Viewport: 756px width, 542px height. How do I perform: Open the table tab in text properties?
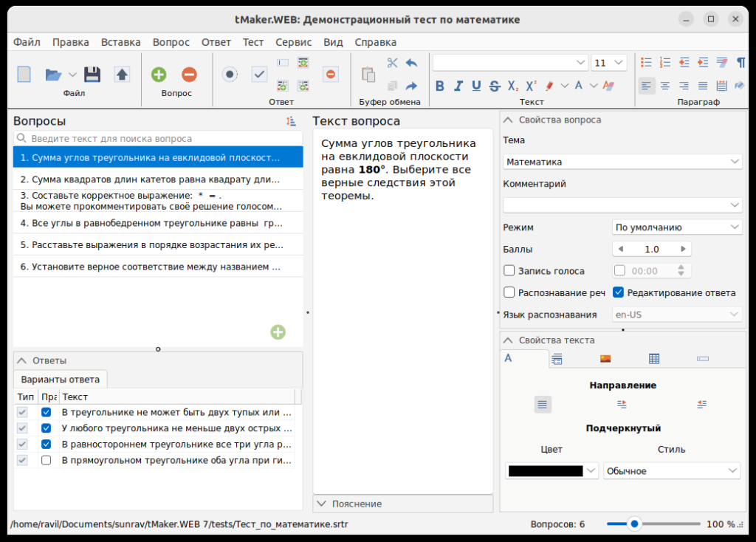[x=654, y=358]
